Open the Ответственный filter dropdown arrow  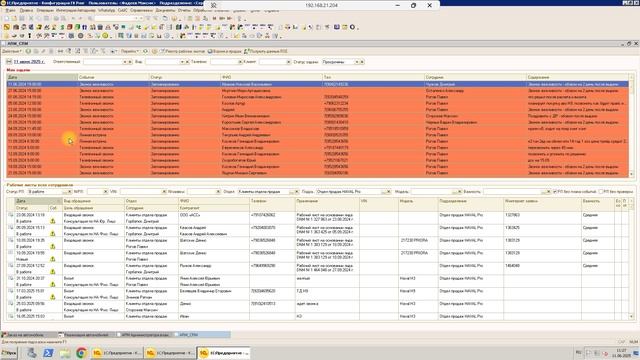(x=125, y=62)
